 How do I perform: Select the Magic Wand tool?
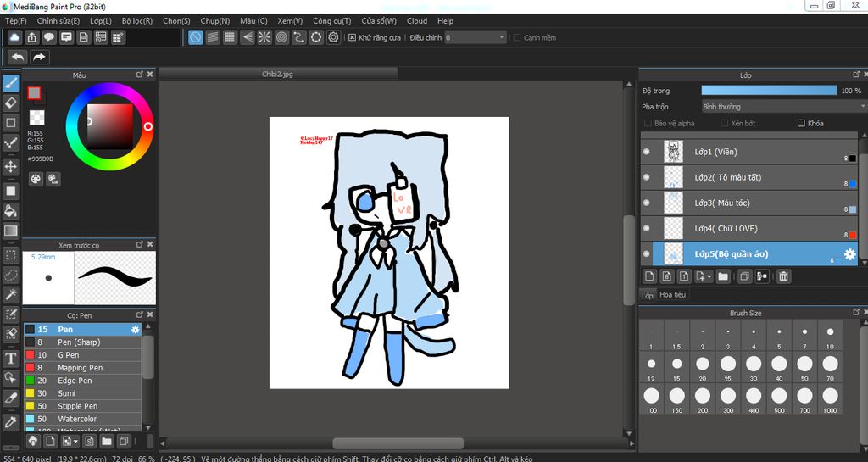10,294
